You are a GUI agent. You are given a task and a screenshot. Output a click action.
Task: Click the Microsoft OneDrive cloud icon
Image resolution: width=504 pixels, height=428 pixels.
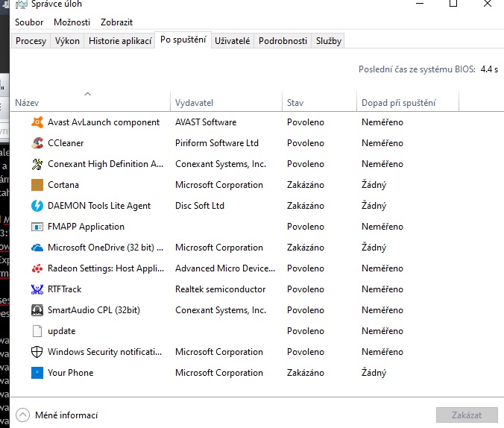click(x=37, y=248)
